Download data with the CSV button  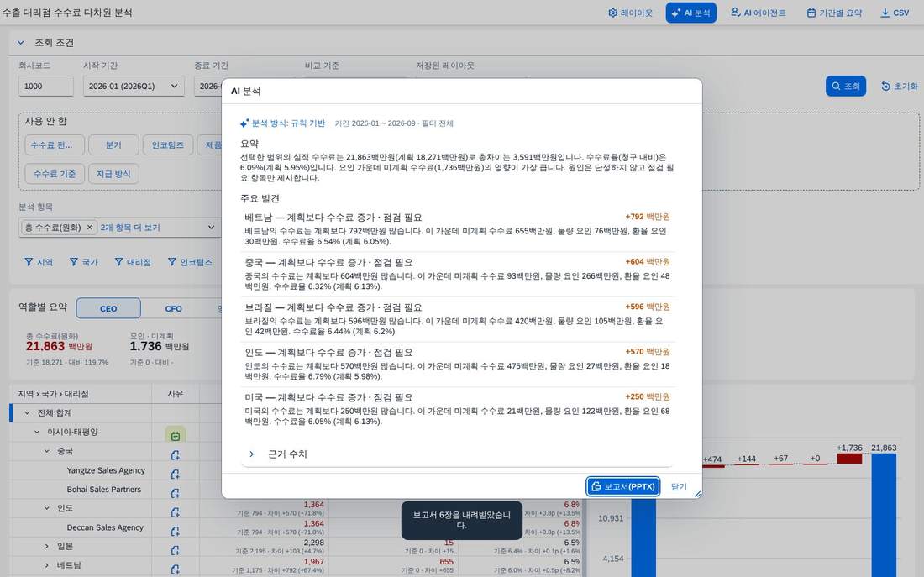coord(895,13)
